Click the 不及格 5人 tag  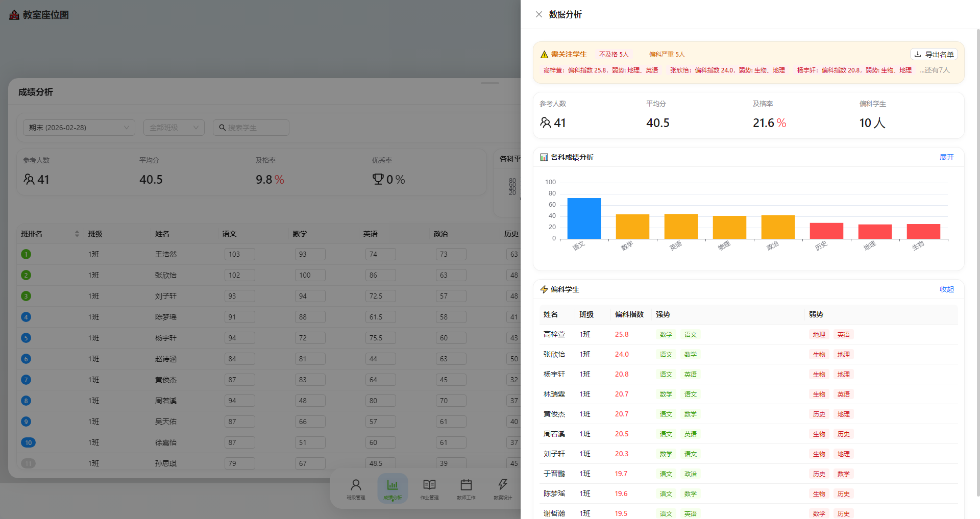pyautogui.click(x=614, y=55)
